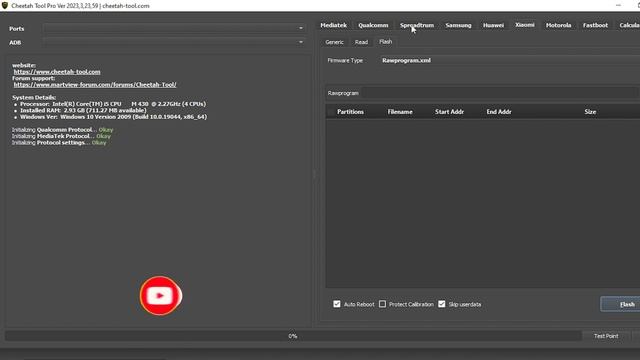This screenshot has height=360, width=640.
Task: Select the Flash sub-tab
Action: [385, 42]
